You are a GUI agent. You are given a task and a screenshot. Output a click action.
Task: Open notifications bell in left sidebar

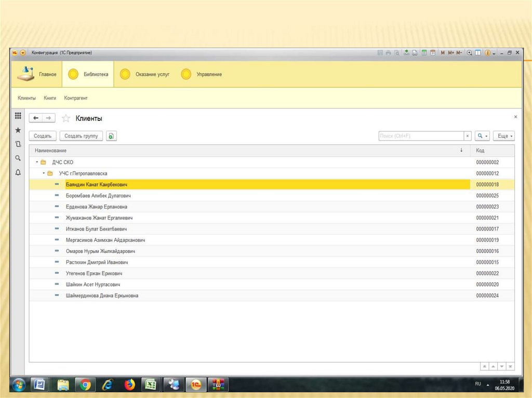coord(18,172)
